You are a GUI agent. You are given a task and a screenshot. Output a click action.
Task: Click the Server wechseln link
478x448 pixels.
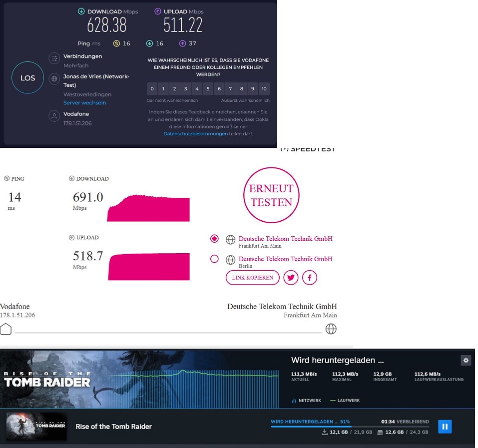85,103
